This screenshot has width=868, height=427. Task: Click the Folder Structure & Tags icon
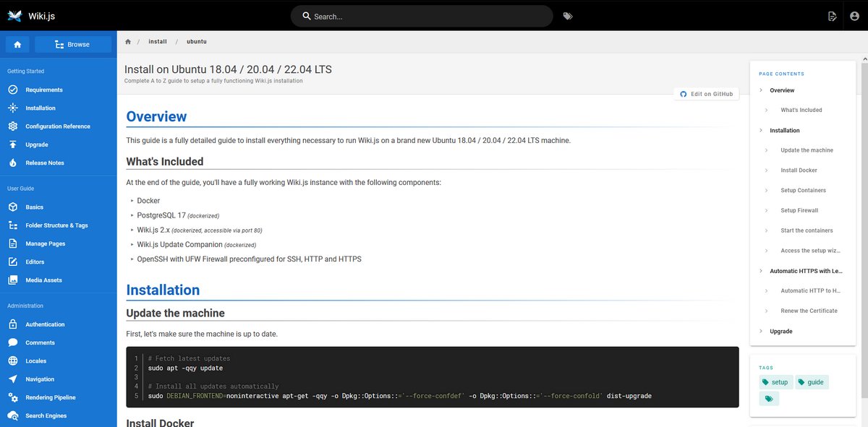point(12,225)
